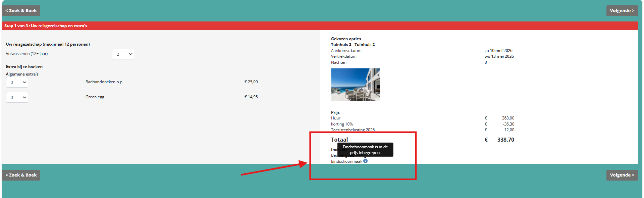Click the Toeristenbelasting 2026 price line
644x198 pixels.
423,130
